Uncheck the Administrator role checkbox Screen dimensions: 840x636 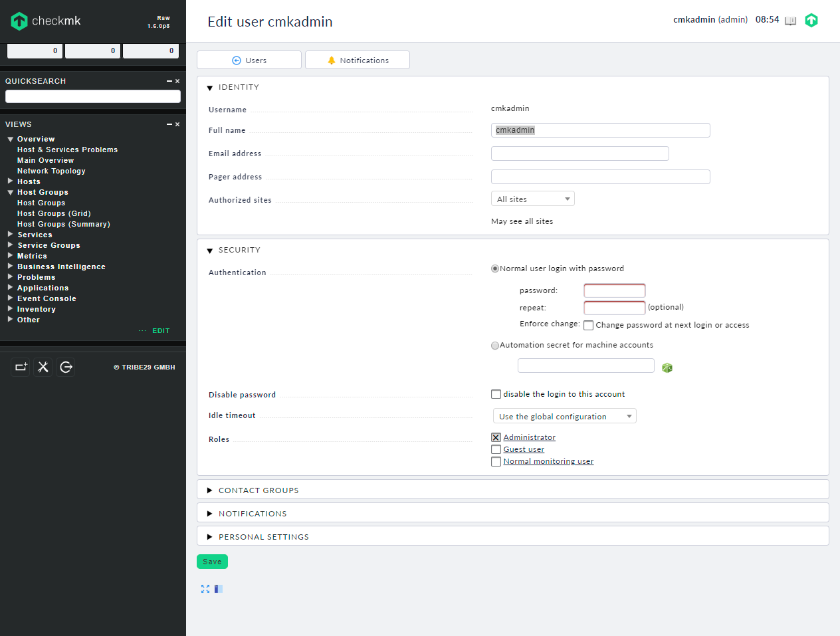[x=496, y=437]
